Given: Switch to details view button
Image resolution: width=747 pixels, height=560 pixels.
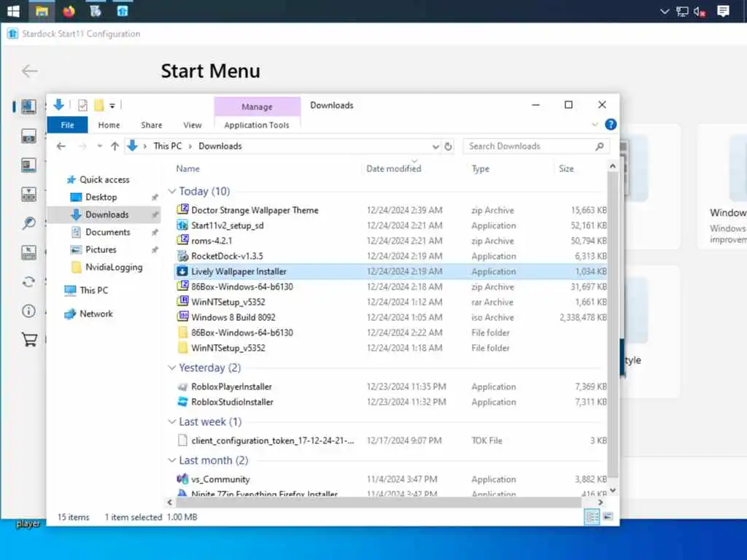Looking at the screenshot, I should click(592, 517).
